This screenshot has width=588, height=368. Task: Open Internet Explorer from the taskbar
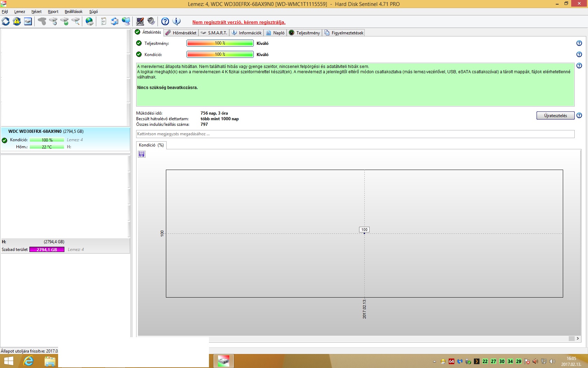[28, 361]
